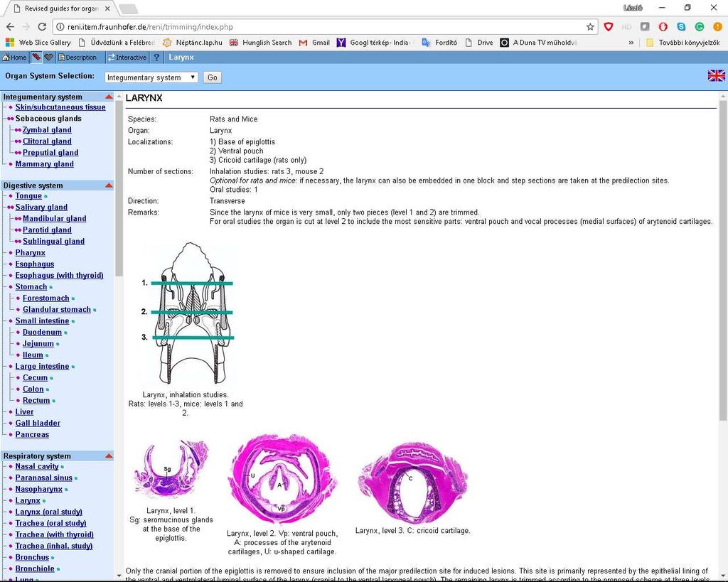This screenshot has width=728, height=582.
Task: Select the Revised guides browser tab
Action: 60,9
